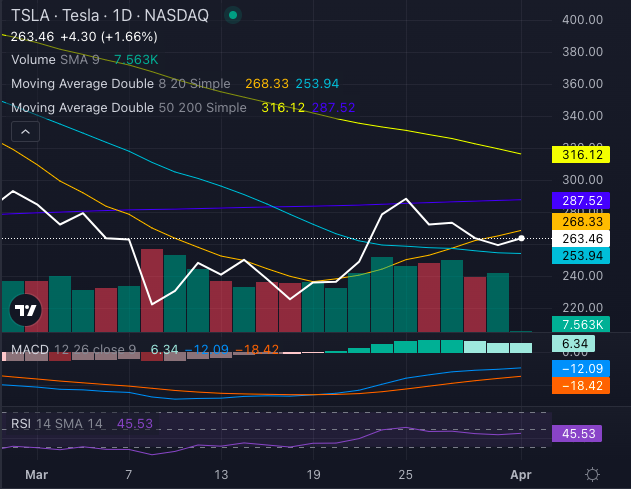The width and height of the screenshot is (631, 489).
Task: Select Moving Average Double 8 20 legend
Action: point(120,84)
